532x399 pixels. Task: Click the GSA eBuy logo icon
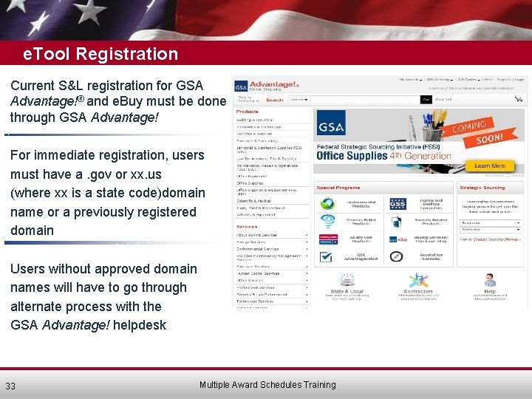click(398, 239)
